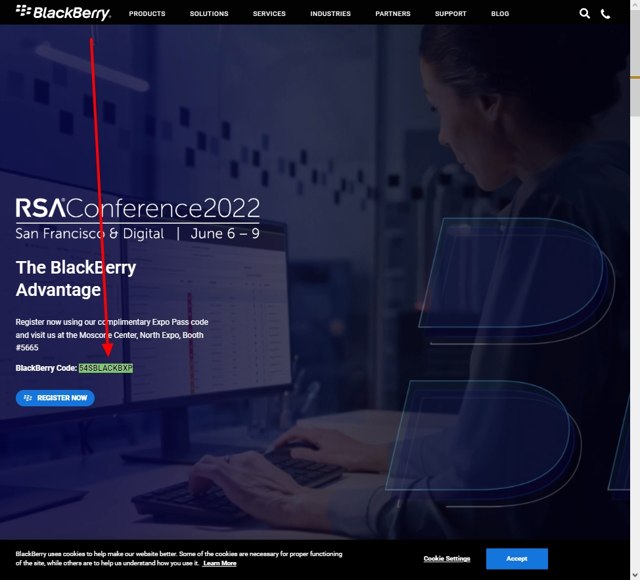Follow the Learn More cookie link
This screenshot has height=580, width=640.
pyautogui.click(x=220, y=563)
